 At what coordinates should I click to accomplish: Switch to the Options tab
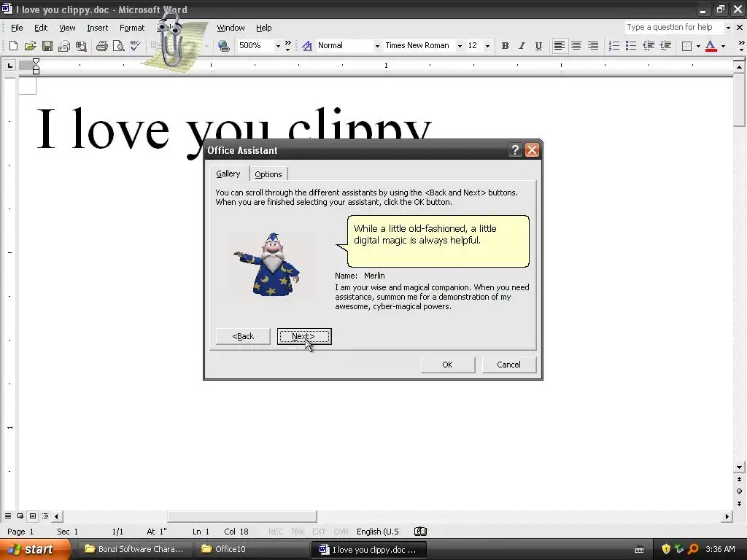[x=268, y=174]
